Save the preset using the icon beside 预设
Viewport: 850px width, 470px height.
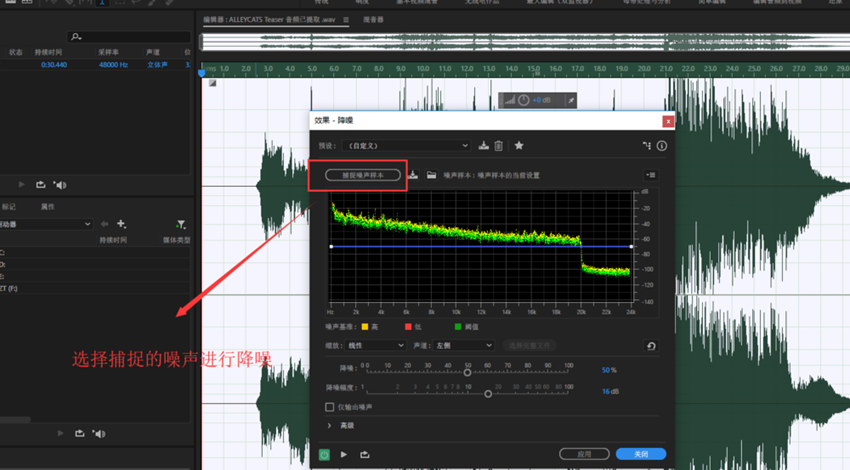point(484,146)
